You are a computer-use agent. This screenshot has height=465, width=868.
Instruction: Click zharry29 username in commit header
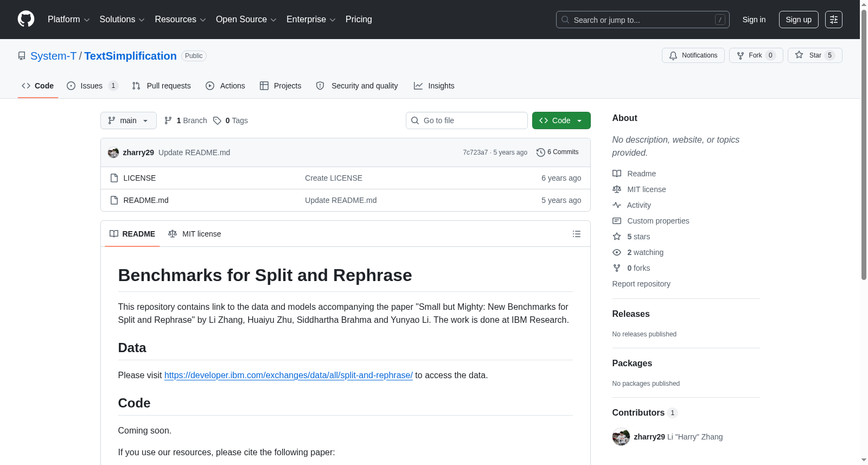(138, 152)
